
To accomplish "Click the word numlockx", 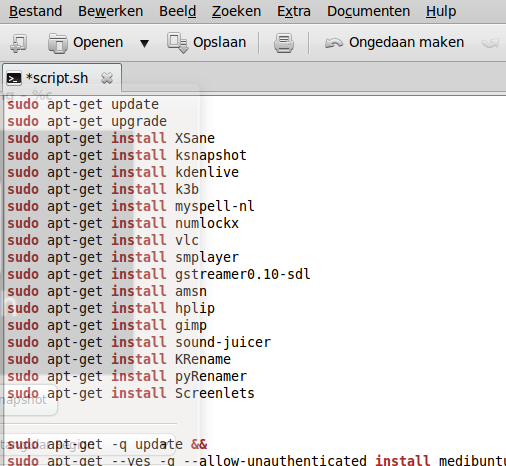I will click(x=207, y=223).
